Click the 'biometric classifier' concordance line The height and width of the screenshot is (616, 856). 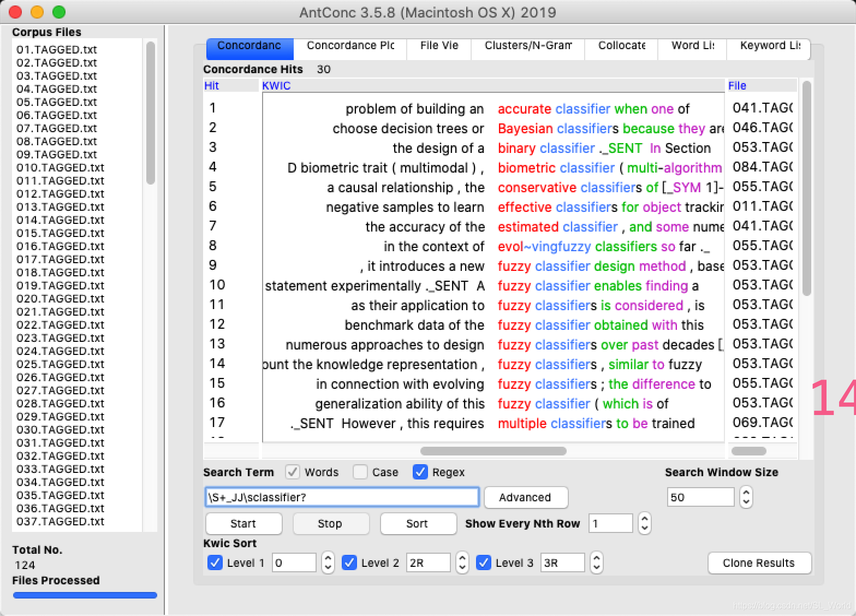[494, 168]
